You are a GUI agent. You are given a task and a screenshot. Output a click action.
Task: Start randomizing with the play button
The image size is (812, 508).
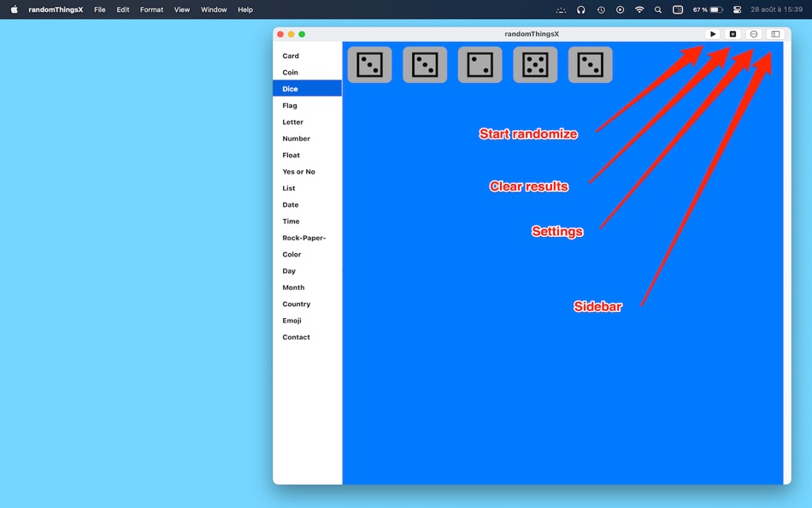tap(713, 33)
